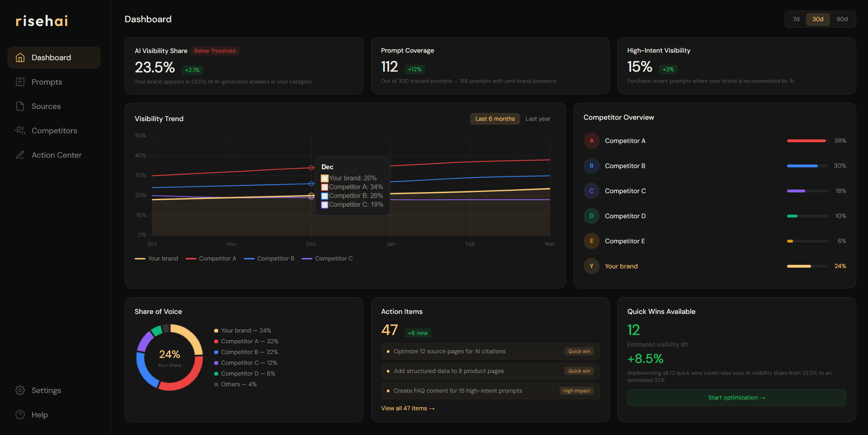868x435 pixels.
Task: Click the Prompts list icon
Action: pos(20,82)
